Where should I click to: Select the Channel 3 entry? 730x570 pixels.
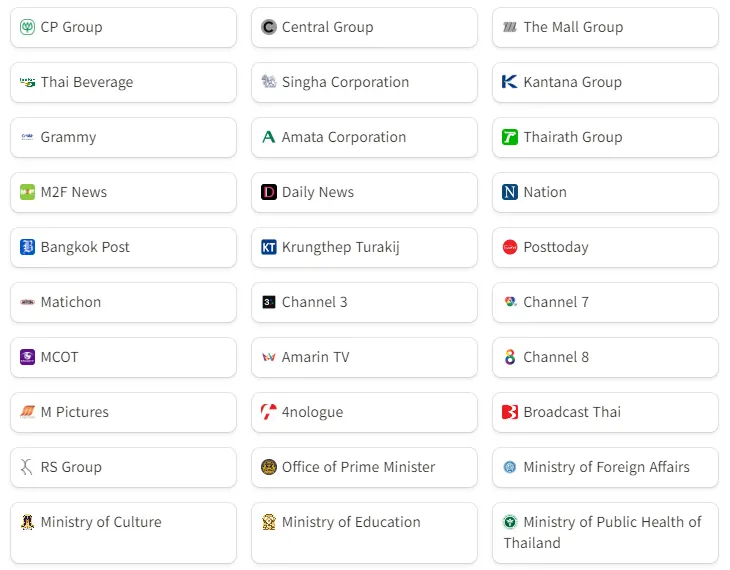click(314, 302)
